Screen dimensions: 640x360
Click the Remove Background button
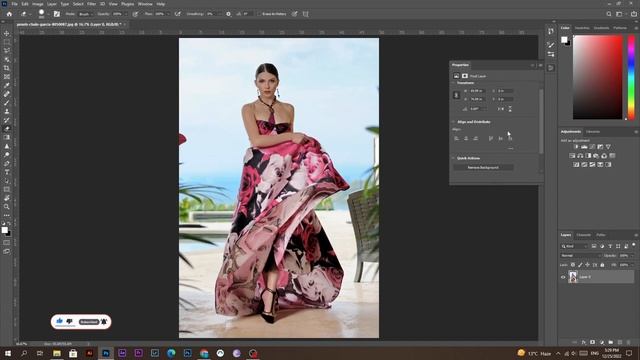coord(483,168)
